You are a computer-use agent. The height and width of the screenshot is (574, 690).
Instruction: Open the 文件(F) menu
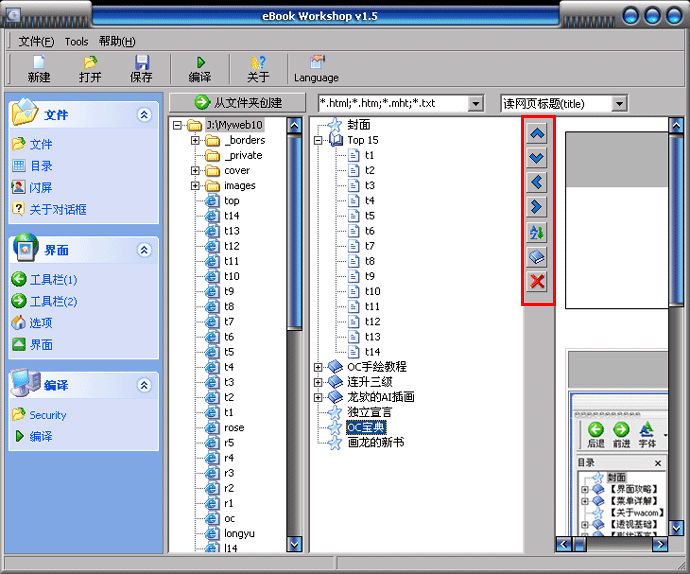[36, 41]
